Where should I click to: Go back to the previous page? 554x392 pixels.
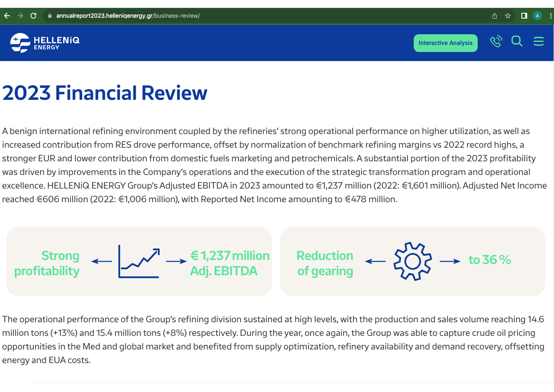(x=7, y=16)
